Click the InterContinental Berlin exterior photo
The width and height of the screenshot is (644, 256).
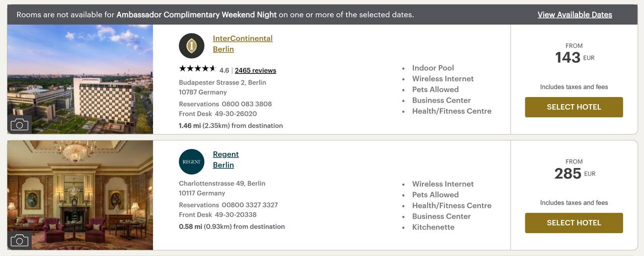coord(80,79)
